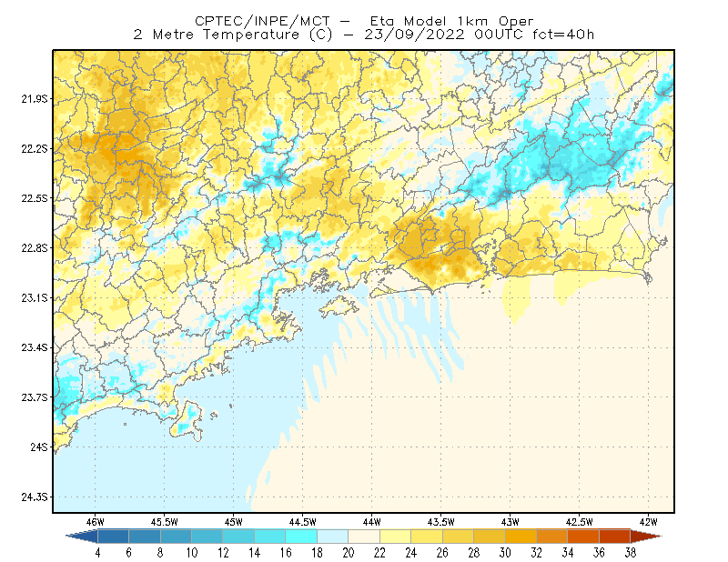Viewport: 728px width, 562px height.
Task: Click the subtitle '2 Metre Temperature (C) - 23/09/2022 00UTC fct=40h'
Action: coord(364,35)
